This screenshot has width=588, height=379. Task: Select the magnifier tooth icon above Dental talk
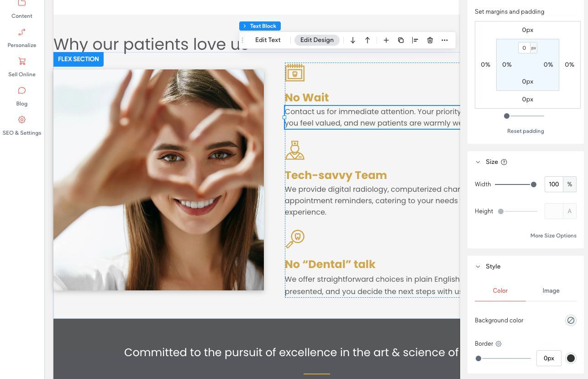pos(295,239)
